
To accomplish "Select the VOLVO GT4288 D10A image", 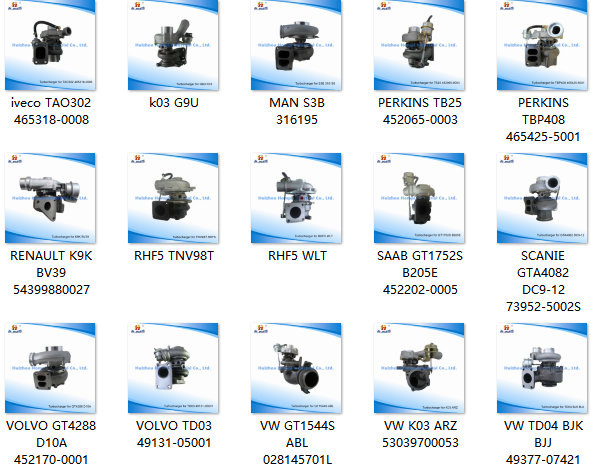I will (x=50, y=368).
